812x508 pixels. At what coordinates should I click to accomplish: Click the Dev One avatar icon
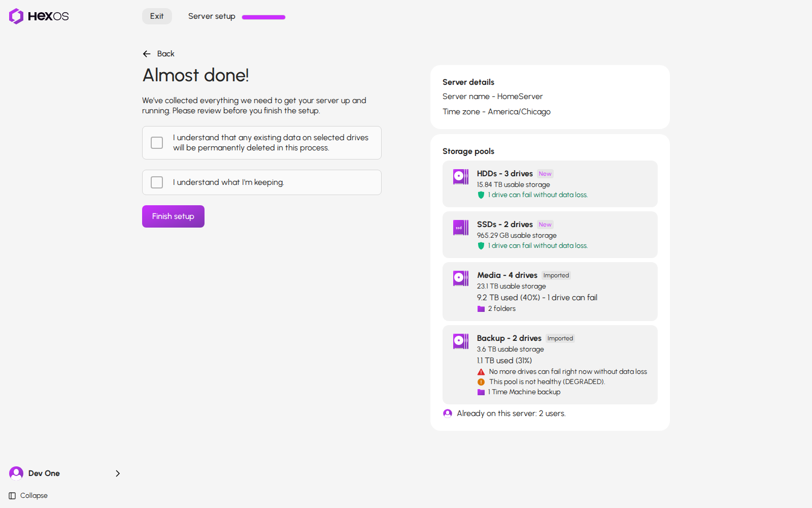coord(16,473)
